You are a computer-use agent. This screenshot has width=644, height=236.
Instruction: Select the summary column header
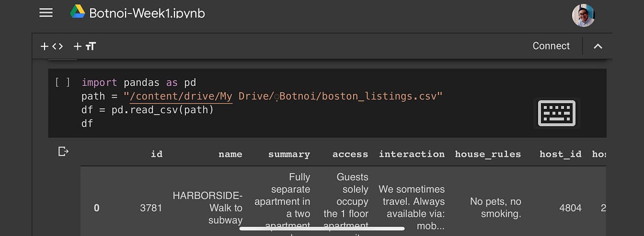289,154
